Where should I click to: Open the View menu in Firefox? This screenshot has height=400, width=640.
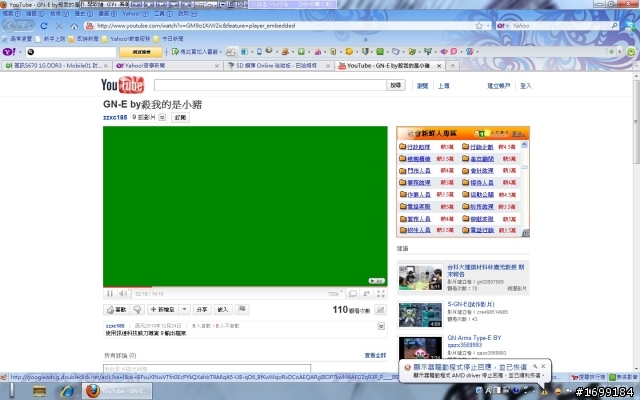[x=59, y=14]
